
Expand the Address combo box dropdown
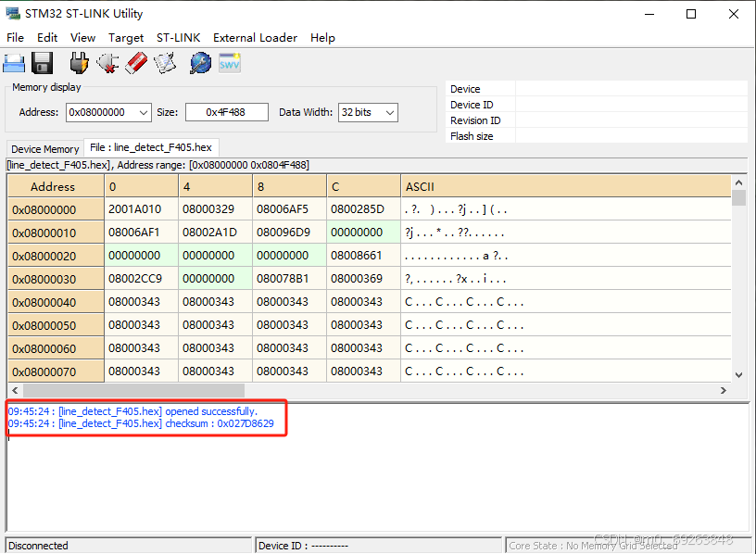[x=144, y=113]
